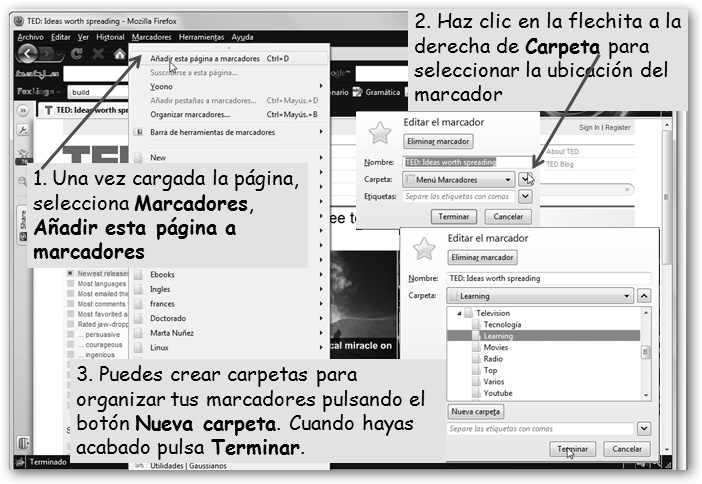Click the Learning folder icon in the tree

pyautogui.click(x=476, y=337)
